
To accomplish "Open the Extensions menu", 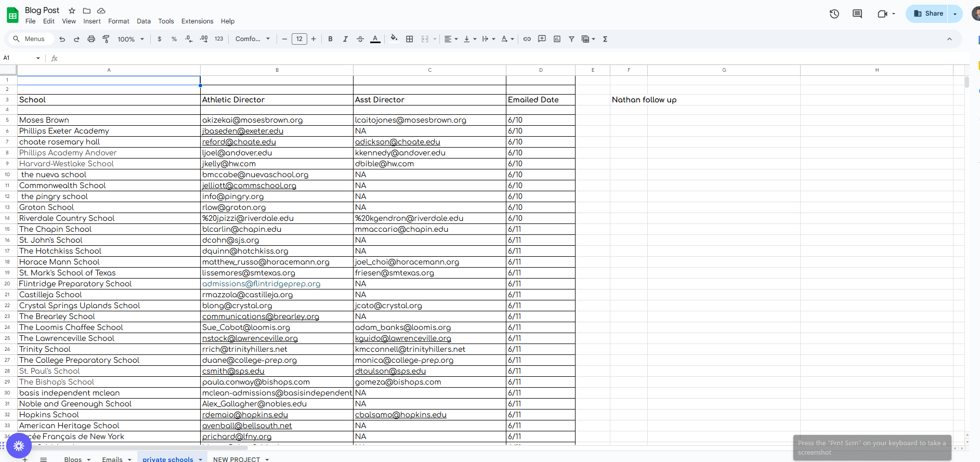I will pos(197,21).
